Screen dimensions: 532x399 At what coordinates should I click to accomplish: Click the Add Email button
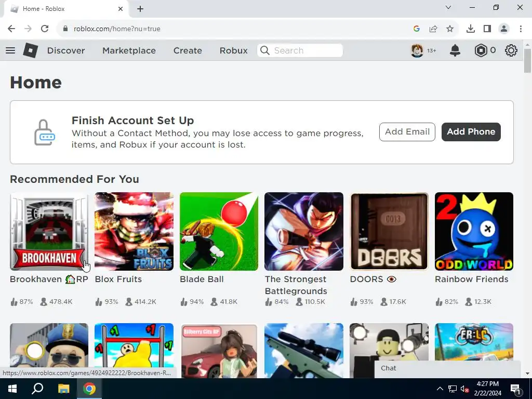[x=407, y=131]
